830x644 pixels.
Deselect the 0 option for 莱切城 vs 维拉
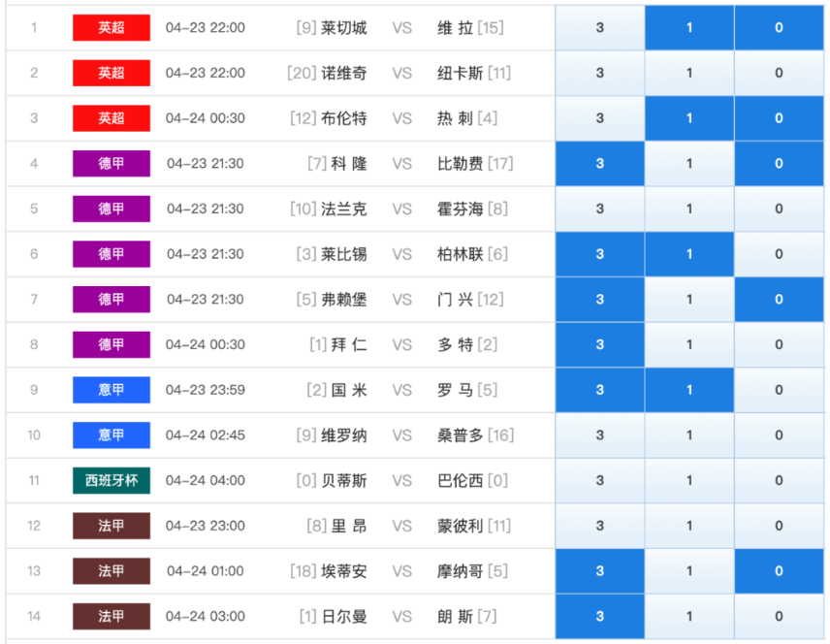779,27
